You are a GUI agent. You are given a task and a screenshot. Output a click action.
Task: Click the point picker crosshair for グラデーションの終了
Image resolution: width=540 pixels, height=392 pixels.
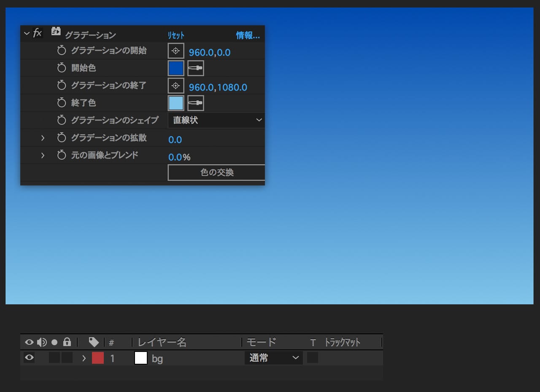(176, 86)
